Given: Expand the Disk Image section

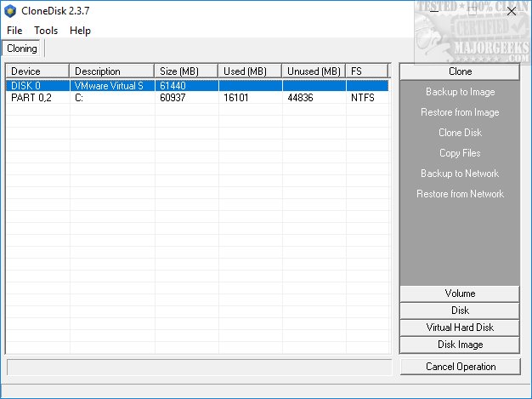Looking at the screenshot, I should point(460,345).
